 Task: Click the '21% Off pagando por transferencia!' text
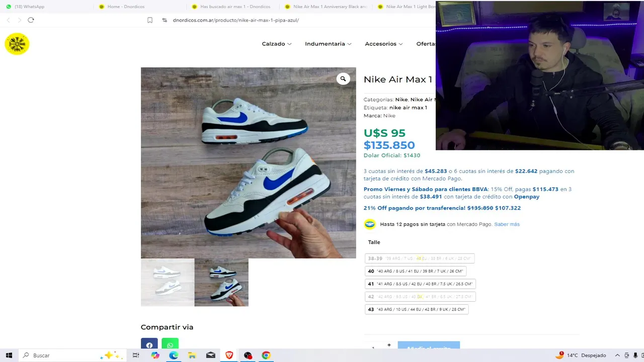pyautogui.click(x=415, y=208)
